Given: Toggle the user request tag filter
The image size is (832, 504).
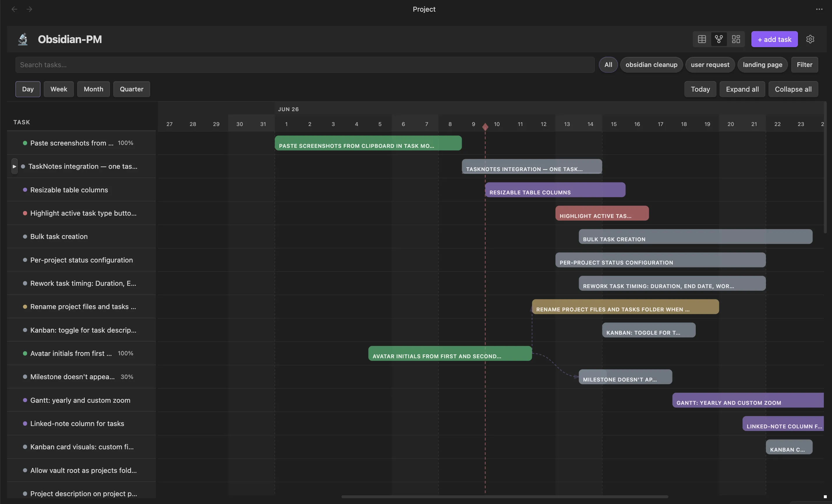Looking at the screenshot, I should click(x=710, y=65).
